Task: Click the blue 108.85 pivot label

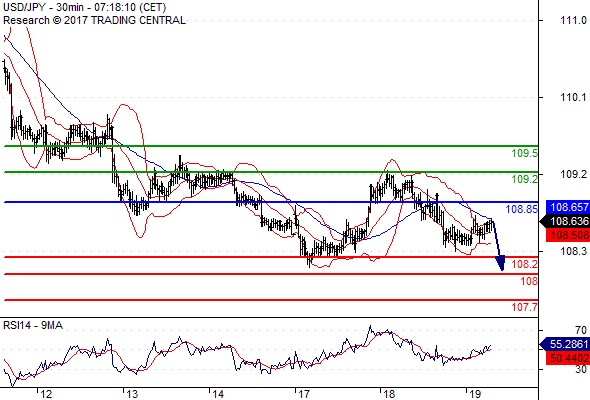Action: [x=522, y=209]
